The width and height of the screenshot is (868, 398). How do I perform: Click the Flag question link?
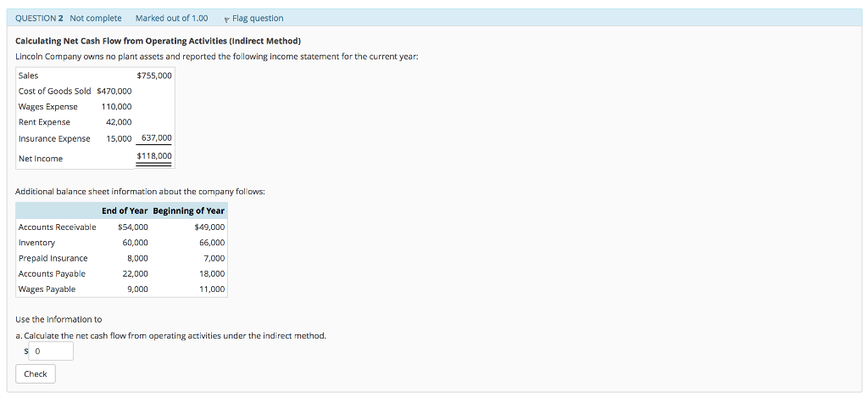pos(258,19)
